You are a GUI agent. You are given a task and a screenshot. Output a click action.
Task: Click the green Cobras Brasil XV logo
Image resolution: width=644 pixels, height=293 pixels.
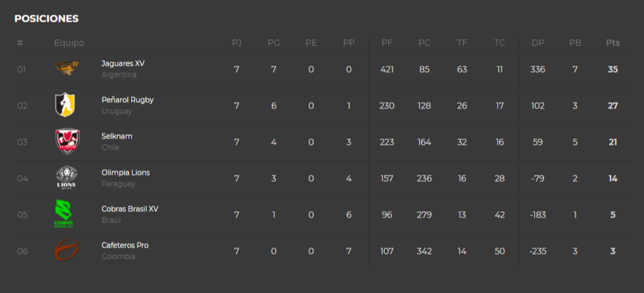[64, 214]
